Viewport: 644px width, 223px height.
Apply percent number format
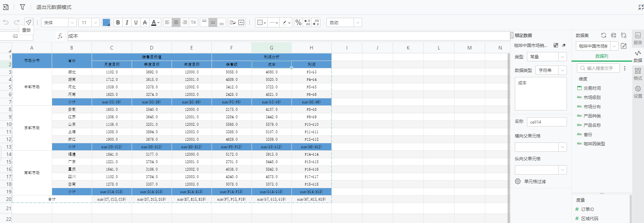[x=298, y=22]
